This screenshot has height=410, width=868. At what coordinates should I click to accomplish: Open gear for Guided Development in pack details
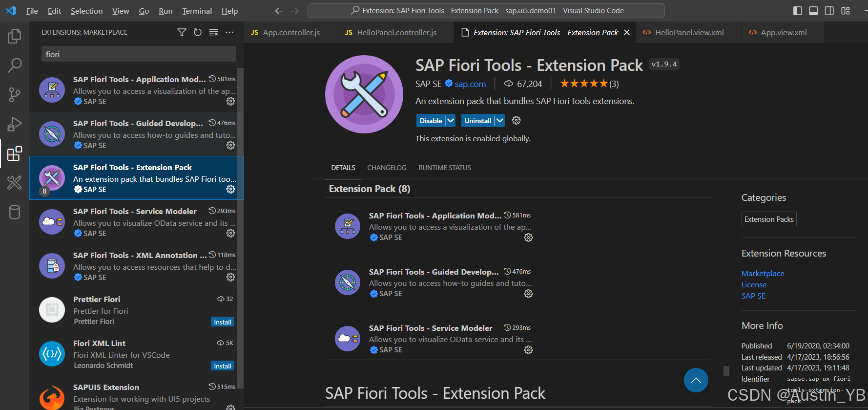coord(528,294)
